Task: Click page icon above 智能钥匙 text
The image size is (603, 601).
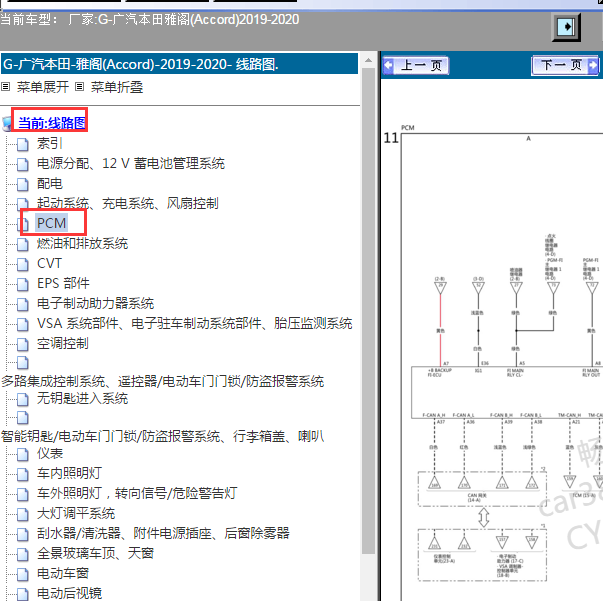Action: 23,418
